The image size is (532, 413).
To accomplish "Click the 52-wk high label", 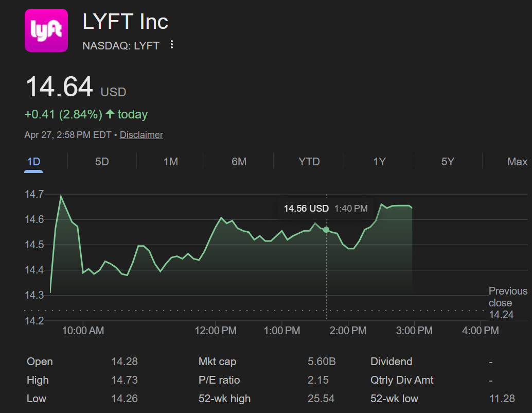I will 224,399.
